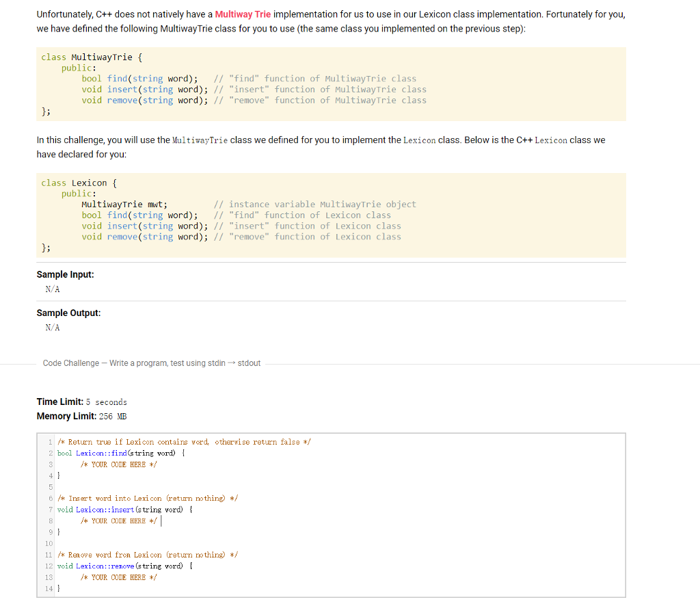Click the N/A value under Sample Output

point(52,328)
